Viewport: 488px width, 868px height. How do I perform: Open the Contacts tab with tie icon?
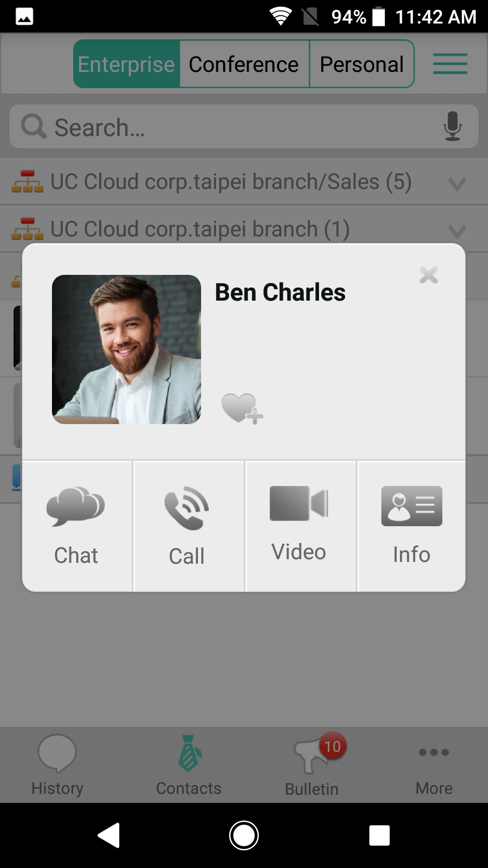coord(188,765)
